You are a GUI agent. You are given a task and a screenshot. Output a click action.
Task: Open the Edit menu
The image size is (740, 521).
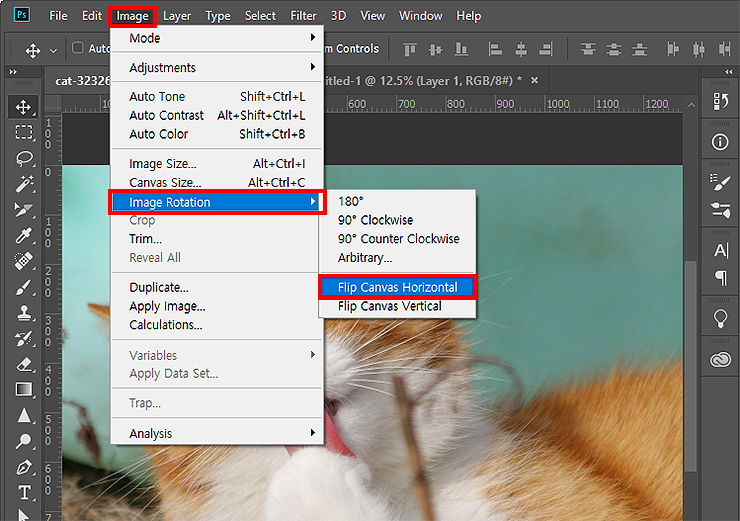(x=92, y=16)
